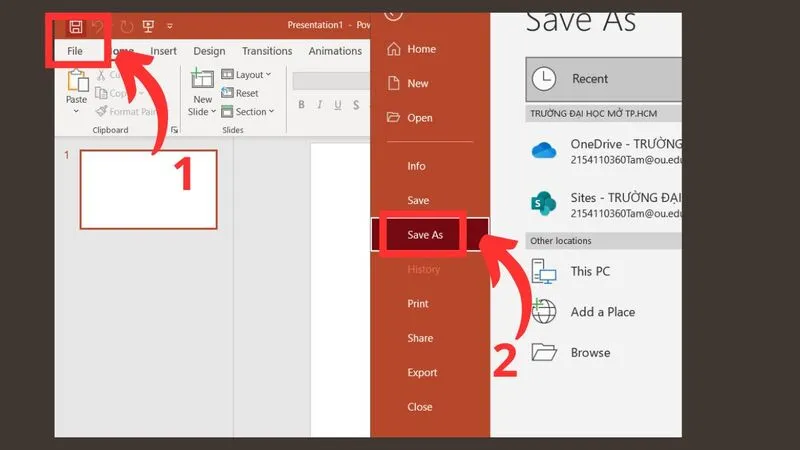Viewport: 800px width, 450px height.
Task: Expand the Paste options arrow
Action: pos(76,111)
